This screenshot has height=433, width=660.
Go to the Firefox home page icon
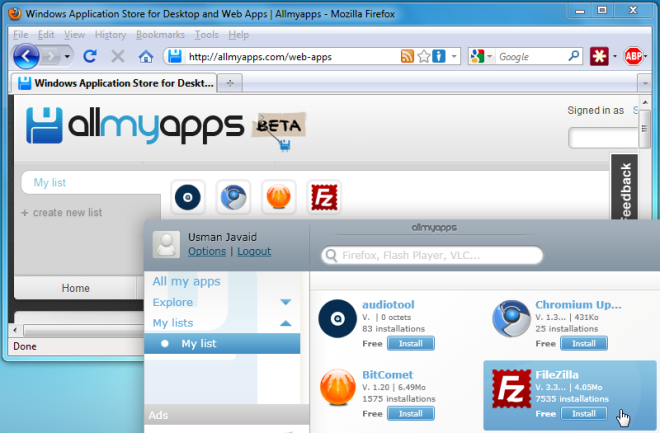pos(146,56)
